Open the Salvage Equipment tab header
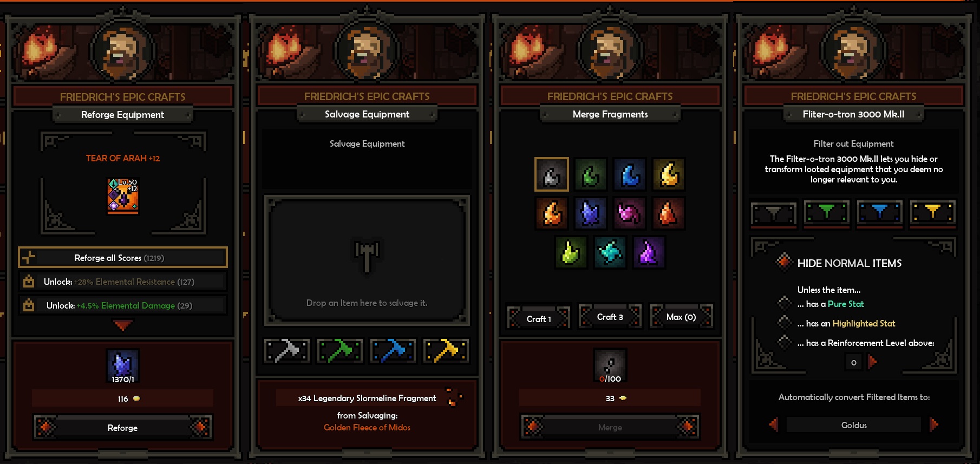980x464 pixels. tap(367, 114)
